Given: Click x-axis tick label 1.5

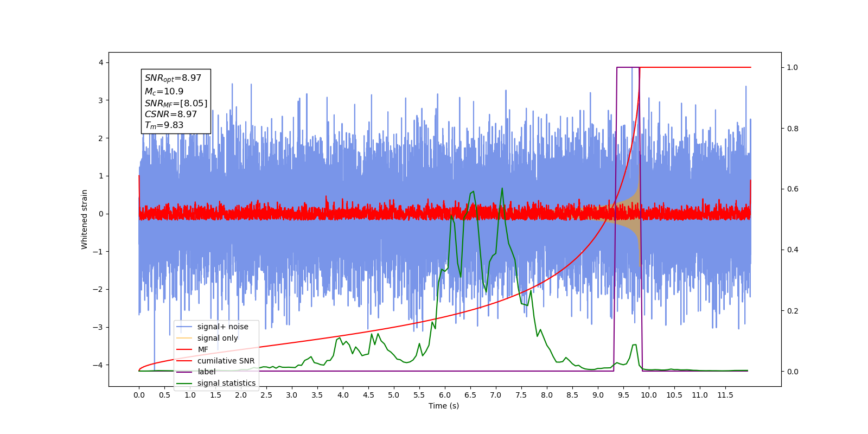Looking at the screenshot, I should (x=215, y=395).
